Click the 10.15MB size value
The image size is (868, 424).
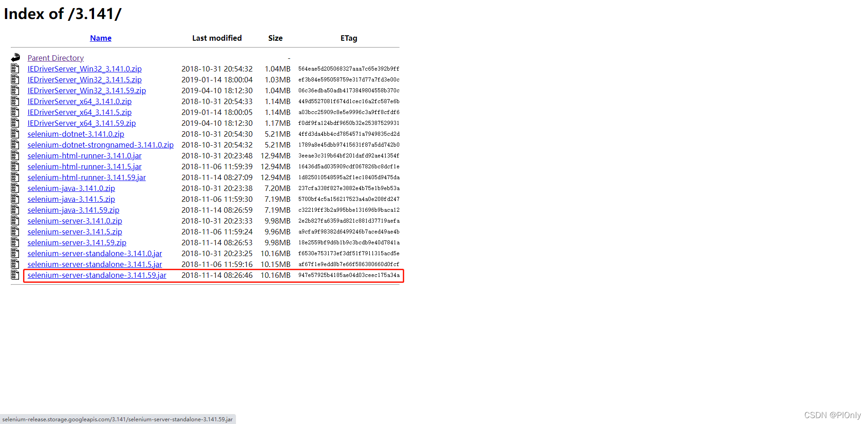coord(276,264)
